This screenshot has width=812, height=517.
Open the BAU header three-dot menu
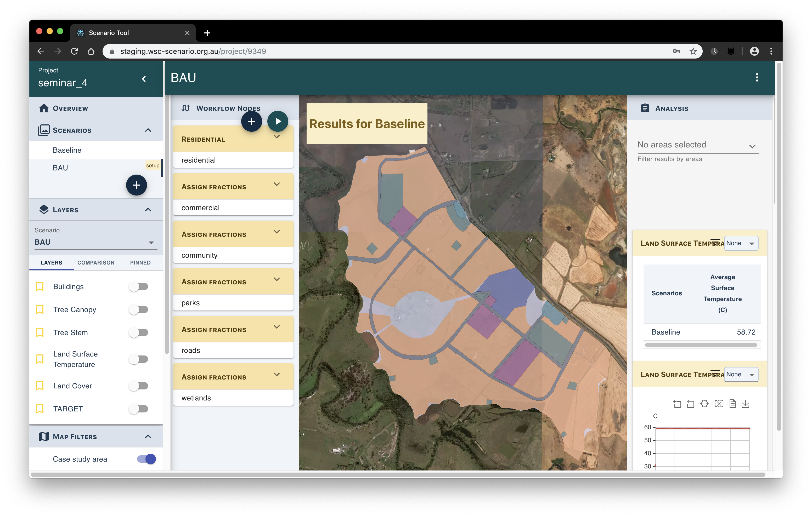pos(757,78)
